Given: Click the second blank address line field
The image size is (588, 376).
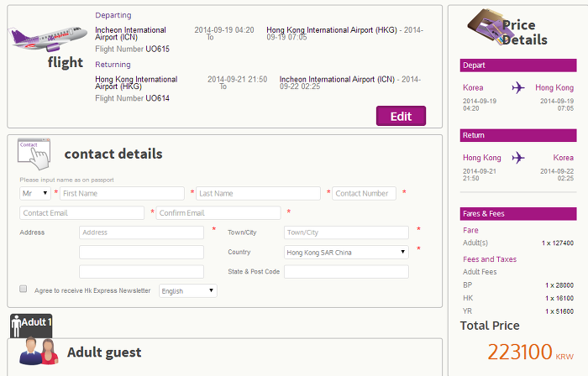Looking at the screenshot, I should coord(141,252).
